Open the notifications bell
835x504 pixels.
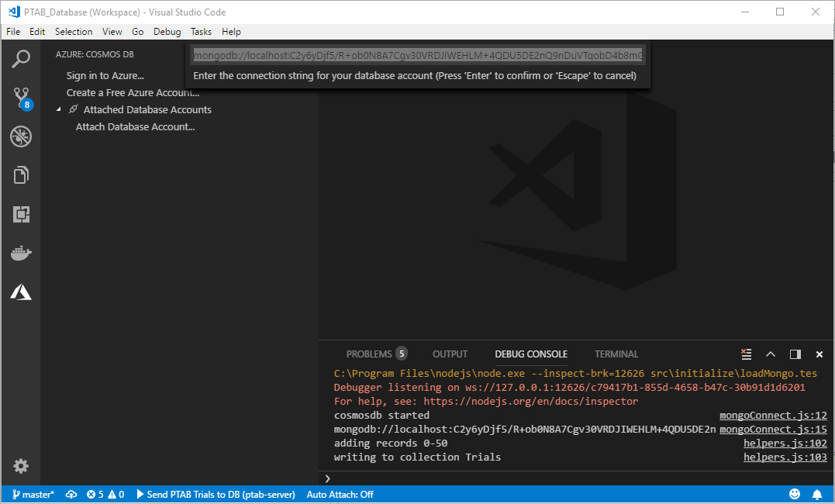(x=817, y=495)
